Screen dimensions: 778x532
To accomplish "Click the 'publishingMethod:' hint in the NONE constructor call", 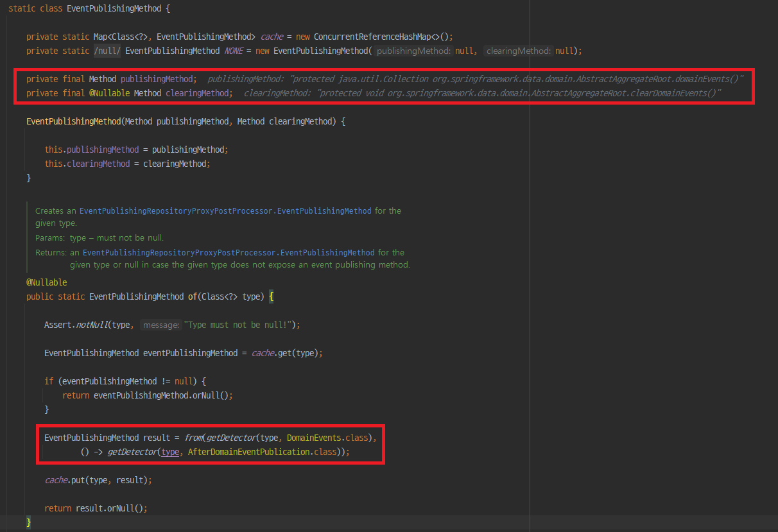I will 414,51.
